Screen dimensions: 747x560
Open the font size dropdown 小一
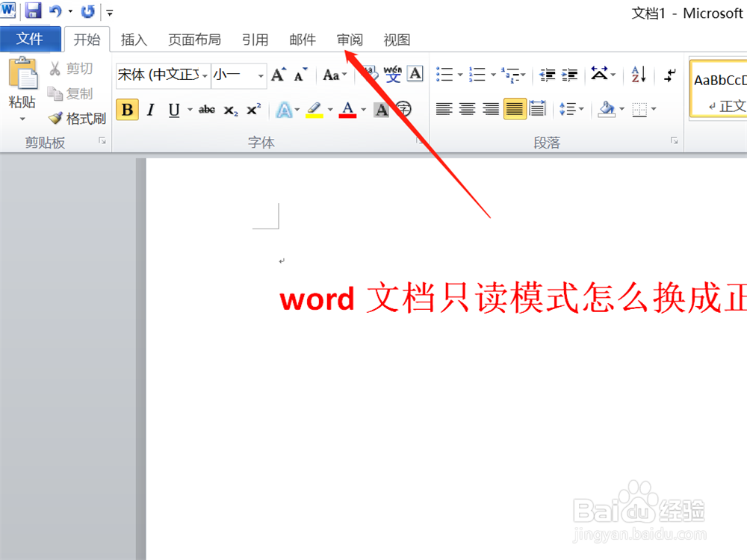(x=238, y=75)
